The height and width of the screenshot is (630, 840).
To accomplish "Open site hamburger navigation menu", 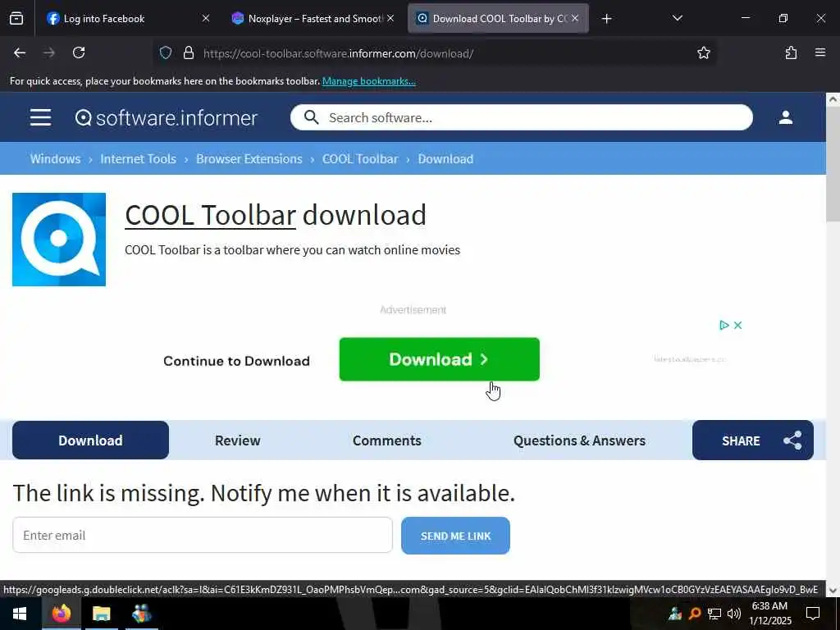I will coord(41,117).
